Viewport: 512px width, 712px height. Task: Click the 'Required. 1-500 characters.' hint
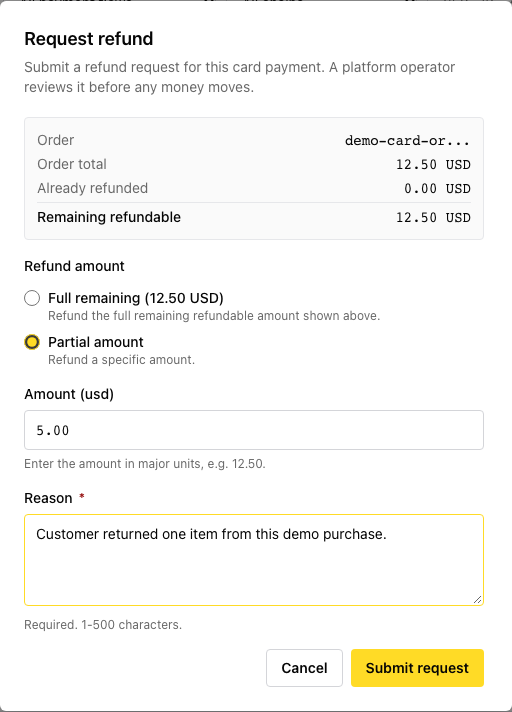tap(103, 625)
